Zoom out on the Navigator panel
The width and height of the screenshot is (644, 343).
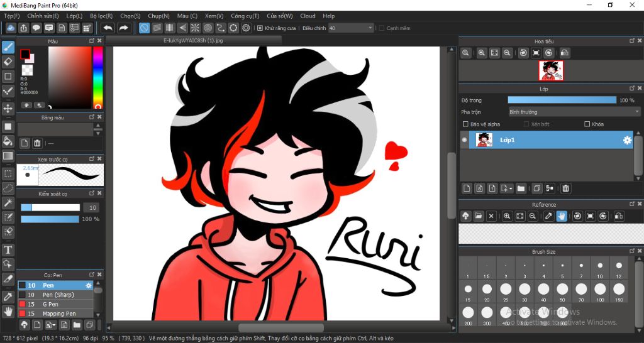(x=508, y=53)
